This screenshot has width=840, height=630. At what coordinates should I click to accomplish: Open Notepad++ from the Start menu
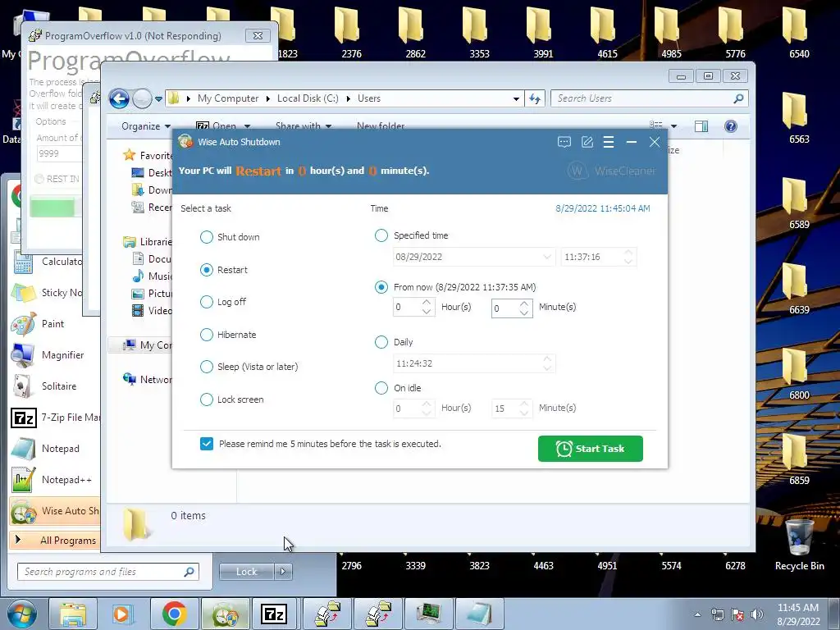coord(53,479)
